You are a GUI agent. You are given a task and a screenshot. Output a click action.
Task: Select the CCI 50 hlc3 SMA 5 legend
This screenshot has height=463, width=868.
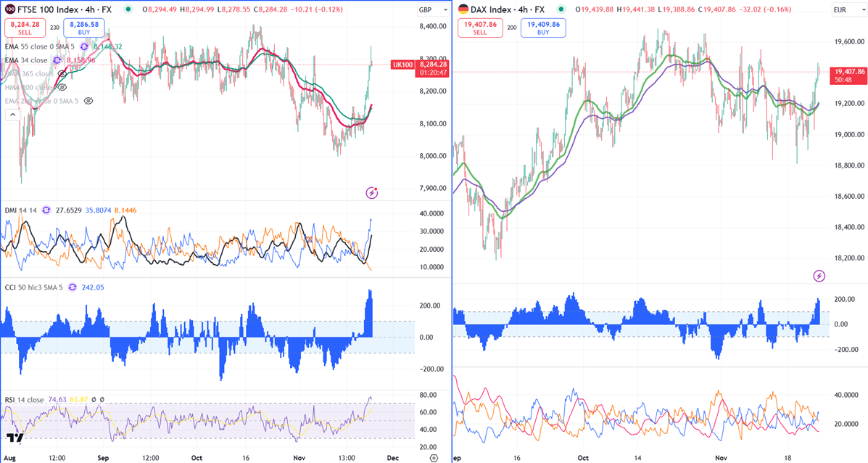pyautogui.click(x=34, y=287)
